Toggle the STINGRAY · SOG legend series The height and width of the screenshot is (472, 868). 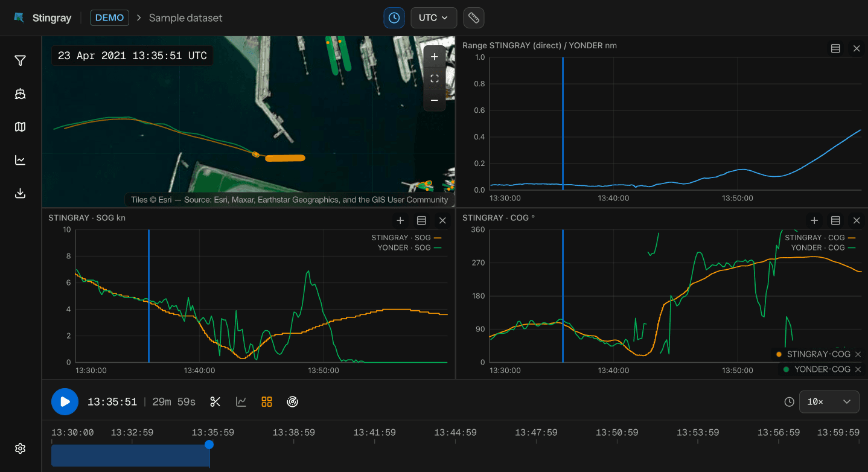407,238
